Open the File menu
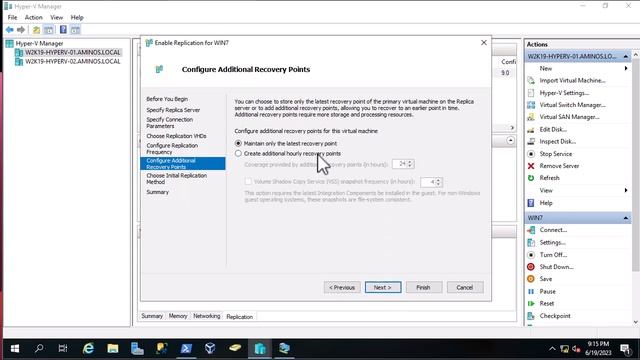This screenshot has height=360, width=640. tap(13, 18)
